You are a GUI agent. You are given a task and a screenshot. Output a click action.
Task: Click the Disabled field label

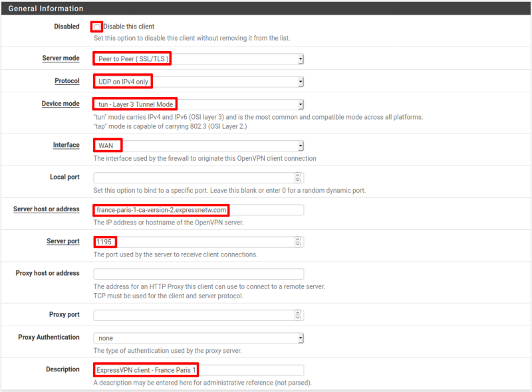(x=66, y=27)
